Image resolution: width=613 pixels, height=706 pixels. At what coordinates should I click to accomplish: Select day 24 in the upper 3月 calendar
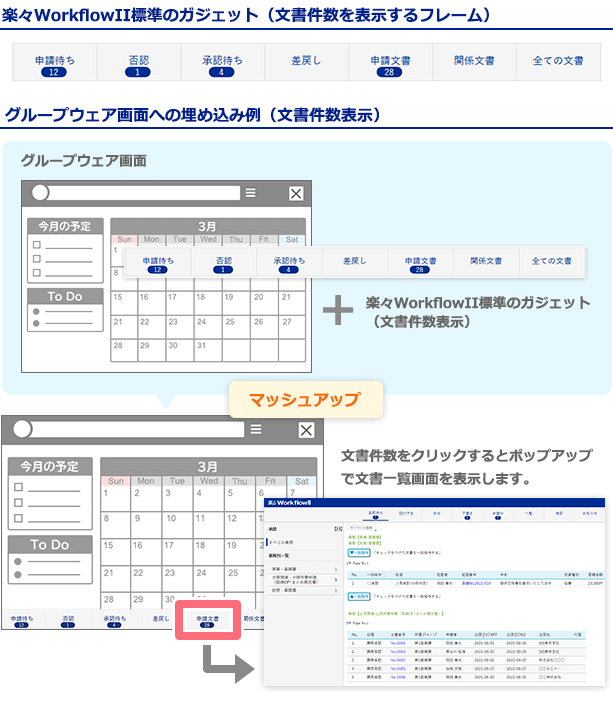pyautogui.click(x=208, y=327)
